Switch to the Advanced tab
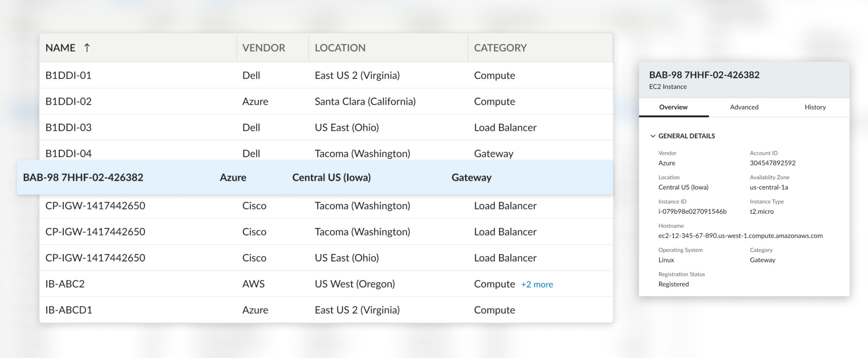 744,107
